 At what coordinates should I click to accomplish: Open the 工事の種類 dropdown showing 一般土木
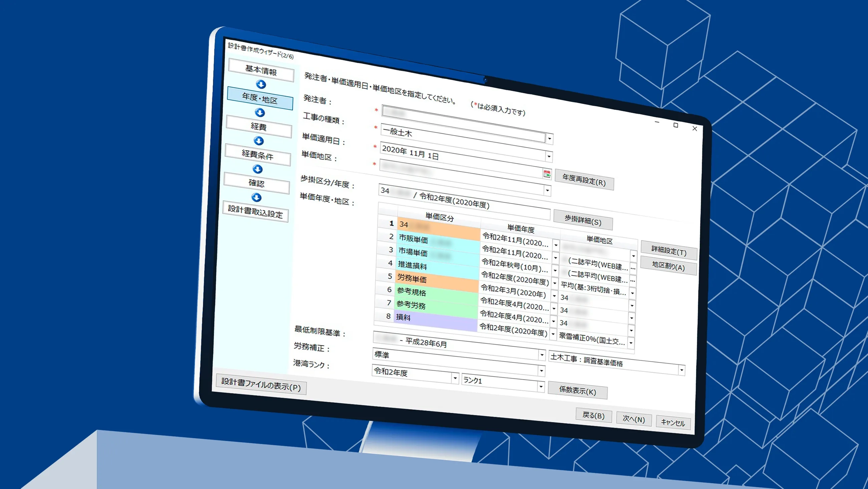point(549,156)
